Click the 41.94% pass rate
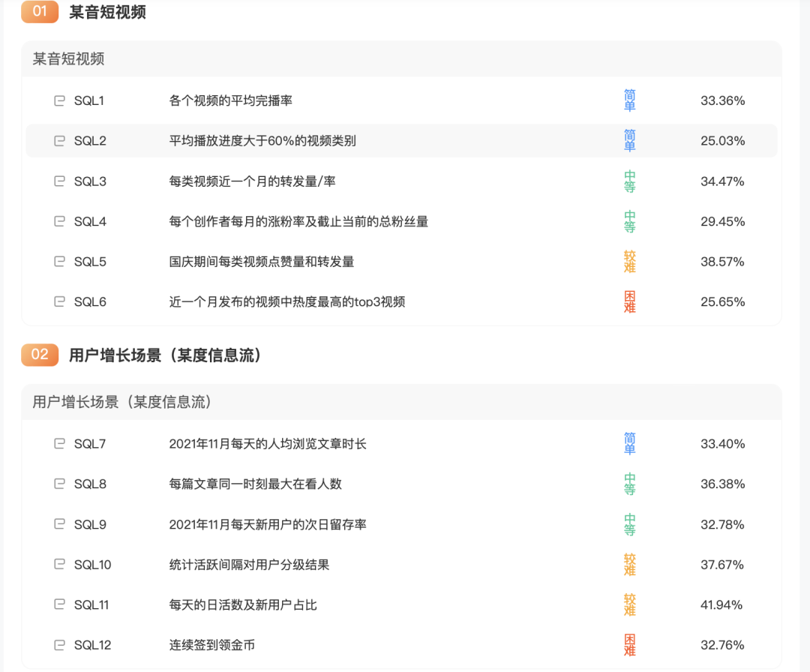 [x=721, y=604]
